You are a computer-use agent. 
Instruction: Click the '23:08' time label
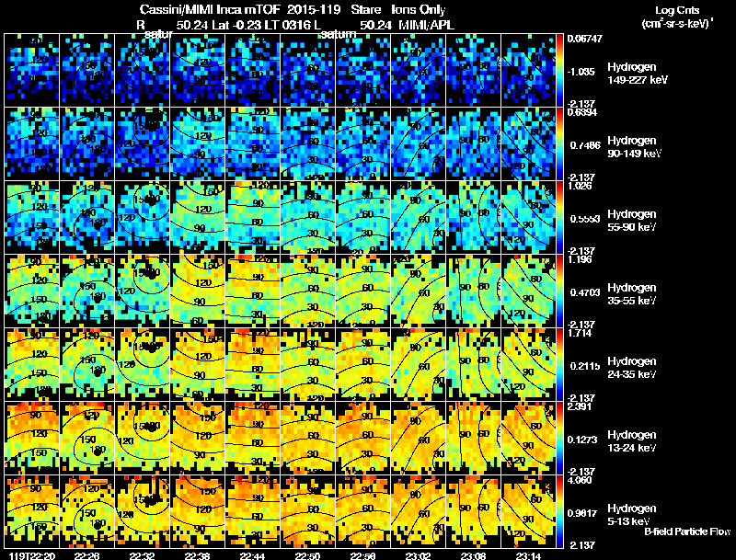tap(473, 556)
